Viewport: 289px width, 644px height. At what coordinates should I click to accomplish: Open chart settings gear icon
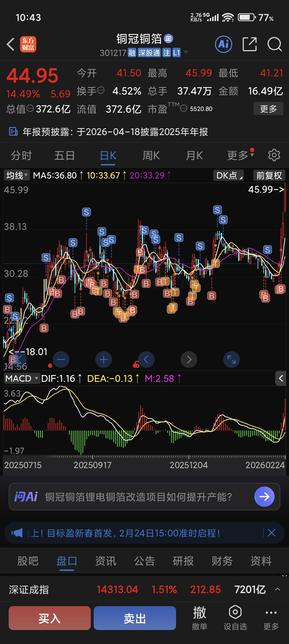274,155
